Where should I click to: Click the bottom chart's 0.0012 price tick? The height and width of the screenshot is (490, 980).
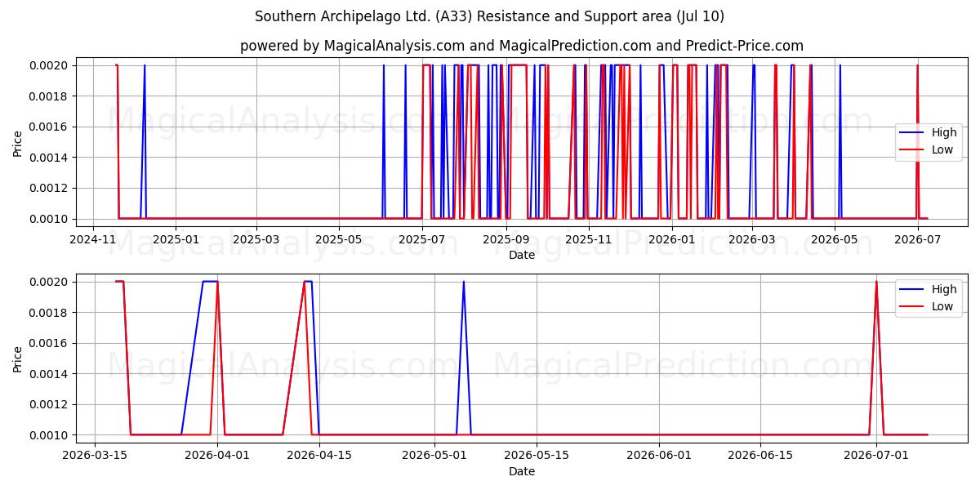click(49, 404)
